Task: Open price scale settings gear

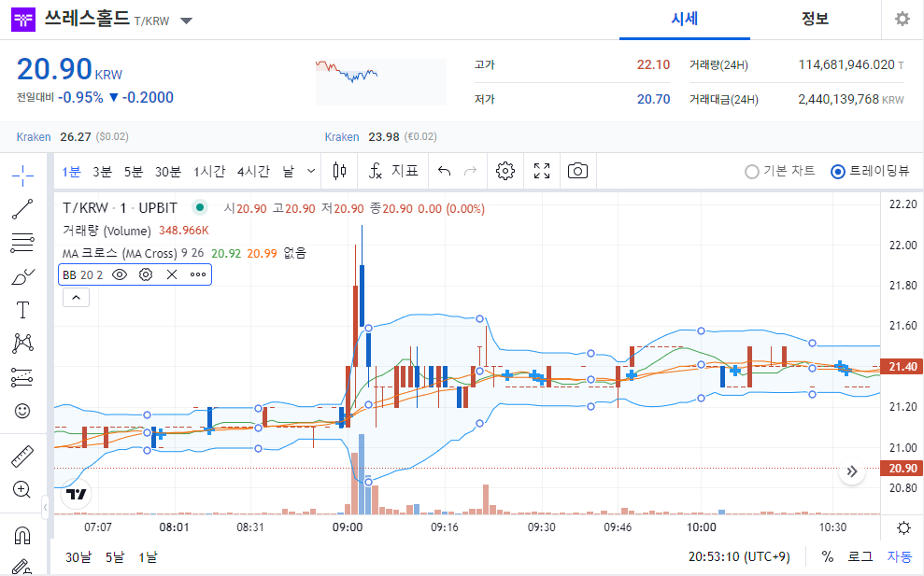Action: click(903, 527)
